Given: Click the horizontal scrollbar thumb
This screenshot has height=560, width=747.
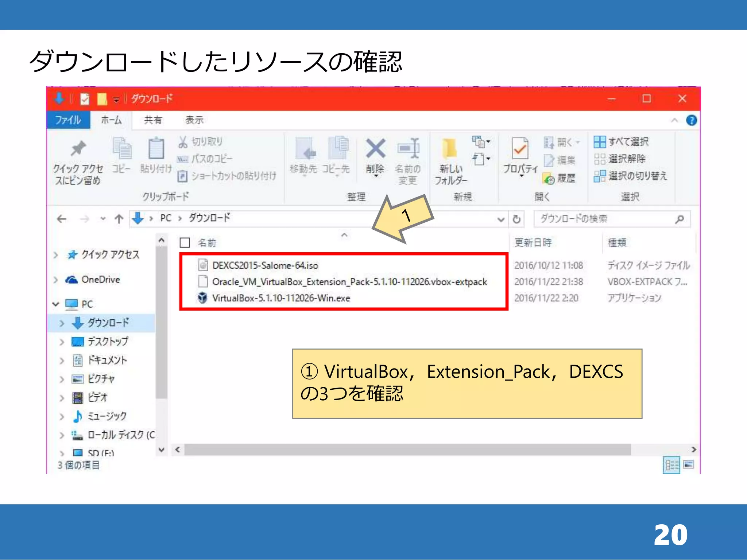Looking at the screenshot, I should (407, 450).
